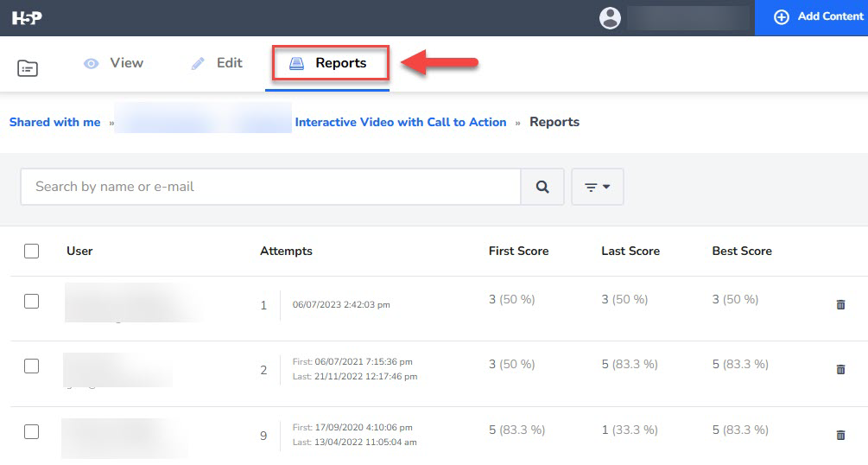Open Interactive Video with Call to Action link
Screen dimensions: 868x465
click(401, 122)
